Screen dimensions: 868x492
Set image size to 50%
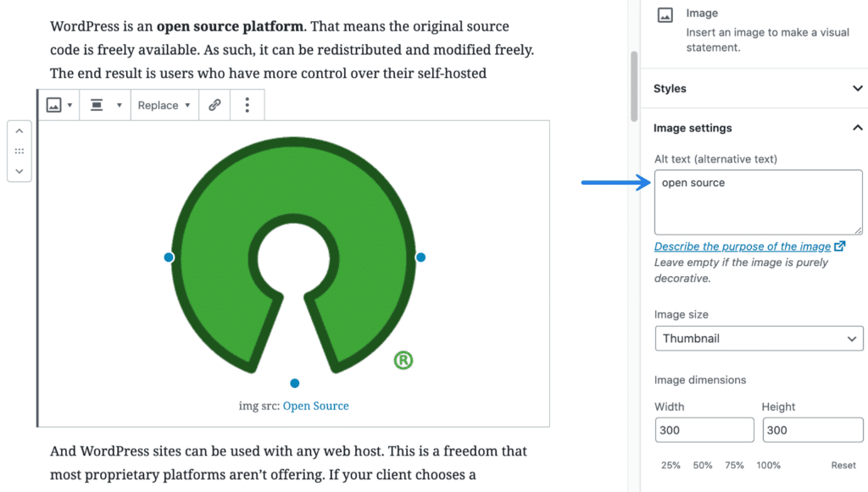(703, 466)
